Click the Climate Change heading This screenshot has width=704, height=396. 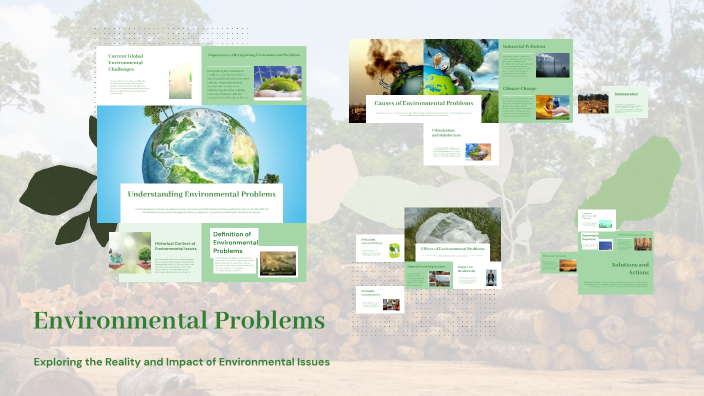click(519, 88)
